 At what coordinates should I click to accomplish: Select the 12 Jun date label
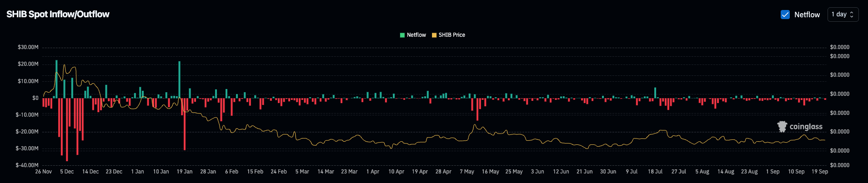coord(561,172)
